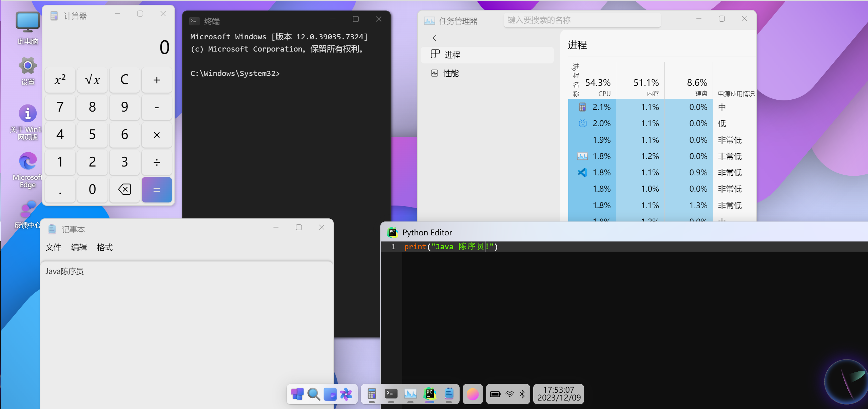The height and width of the screenshot is (409, 868).
Task: Select the VS Code process row with 0.9% disk
Action: coord(662,173)
